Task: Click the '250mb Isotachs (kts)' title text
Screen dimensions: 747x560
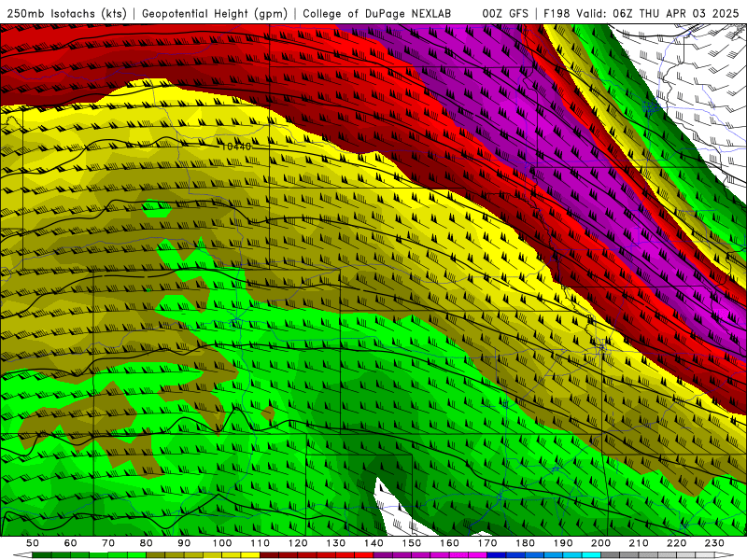Action: pyautogui.click(x=66, y=13)
